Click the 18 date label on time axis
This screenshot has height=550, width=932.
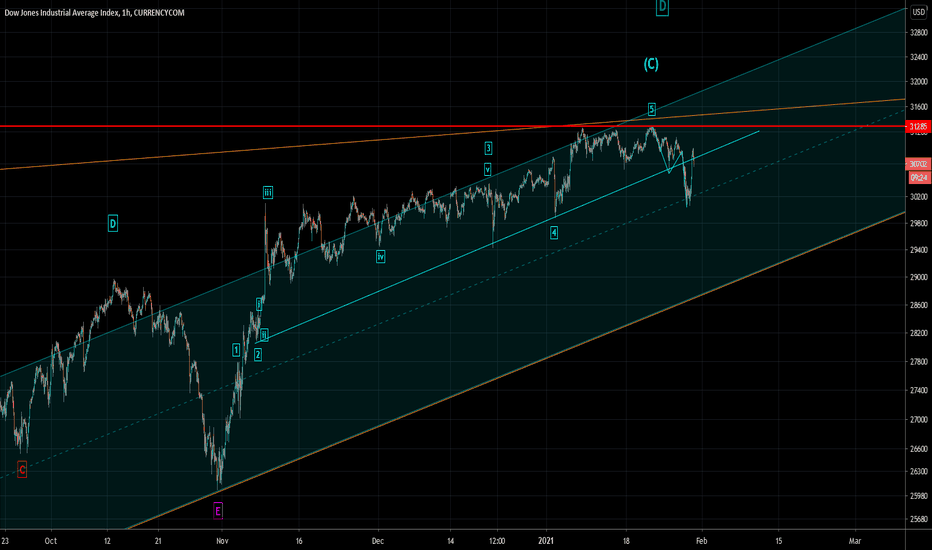pos(626,540)
